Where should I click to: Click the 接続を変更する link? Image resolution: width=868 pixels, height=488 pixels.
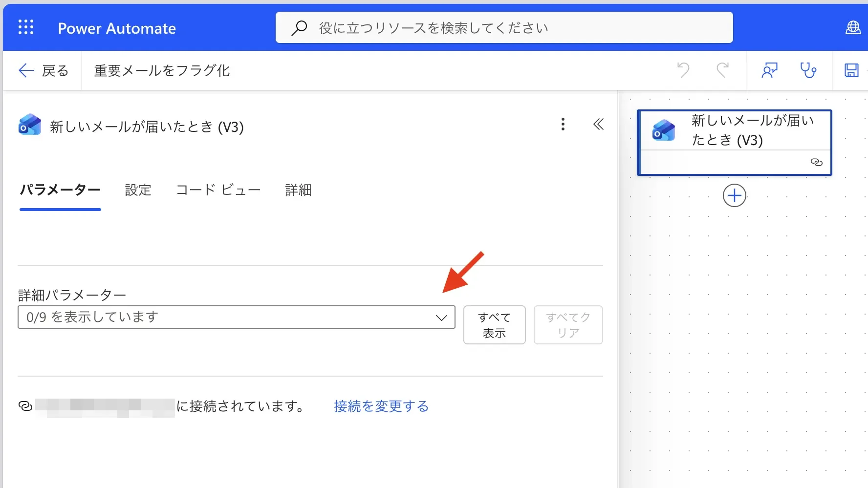coord(381,406)
